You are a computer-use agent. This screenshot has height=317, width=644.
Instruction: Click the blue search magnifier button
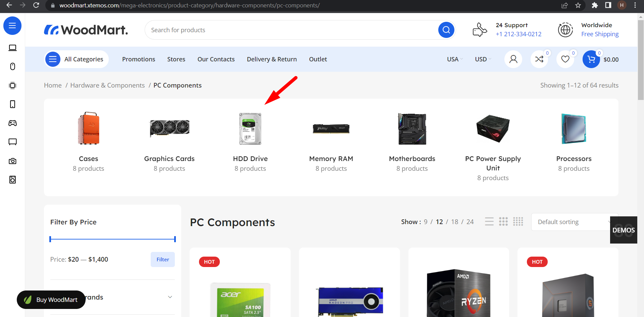point(446,30)
